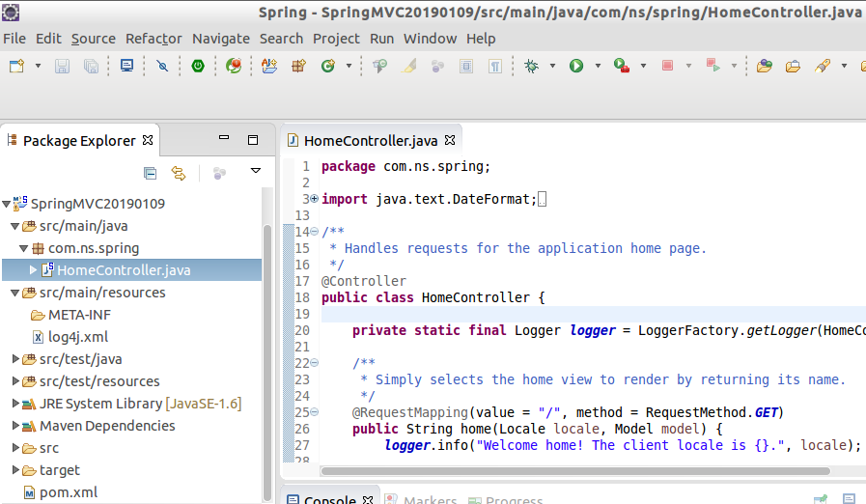Expand the src/test/resources folder
This screenshot has height=504, width=866.
15,381
